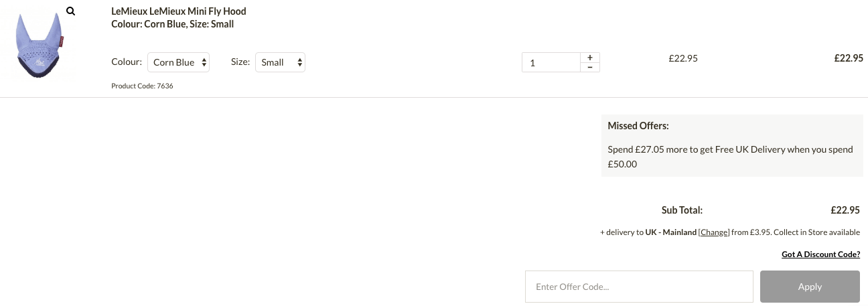
Task: Click the Missed Offers heading
Action: (638, 125)
